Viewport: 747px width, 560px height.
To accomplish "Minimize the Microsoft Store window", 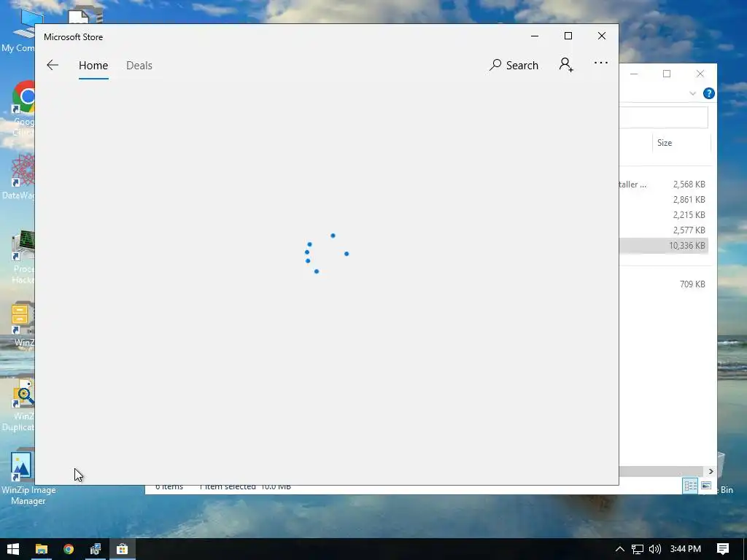I will pos(535,36).
